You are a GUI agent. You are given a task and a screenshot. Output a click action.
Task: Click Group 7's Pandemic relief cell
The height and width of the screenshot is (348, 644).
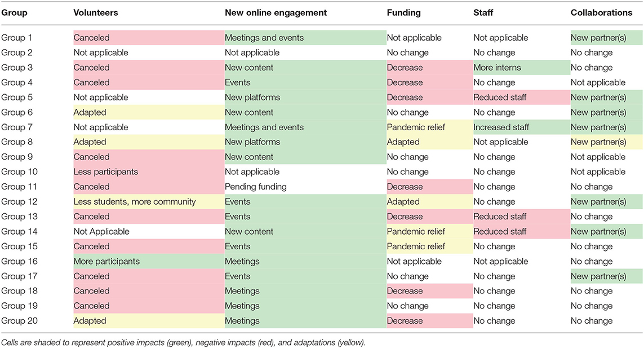click(430, 127)
